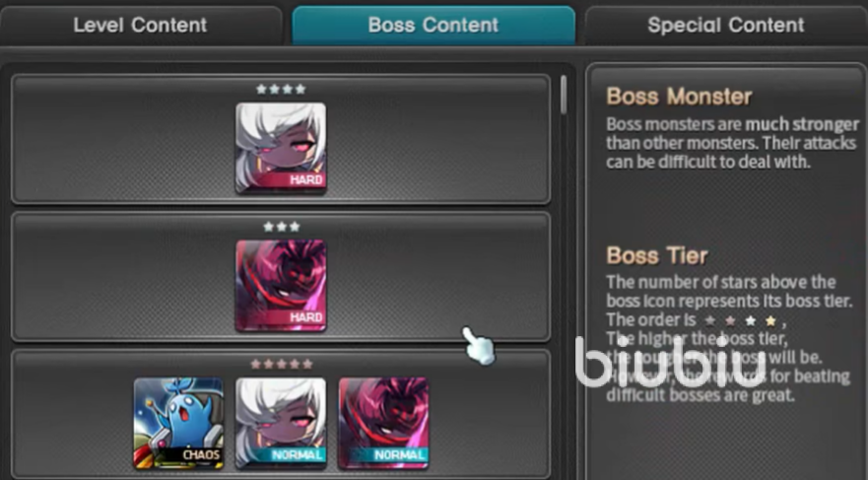The image size is (868, 480).
Task: Open the Special Content tab
Action: 726,26
